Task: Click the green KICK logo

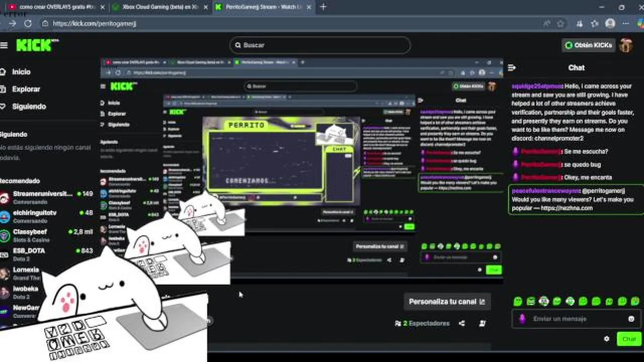Action: (x=37, y=45)
